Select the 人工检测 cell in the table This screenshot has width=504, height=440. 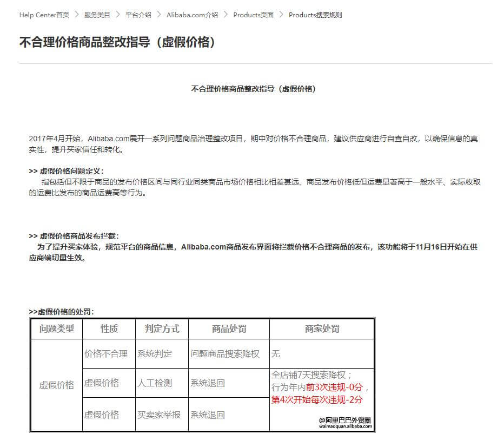(155, 383)
